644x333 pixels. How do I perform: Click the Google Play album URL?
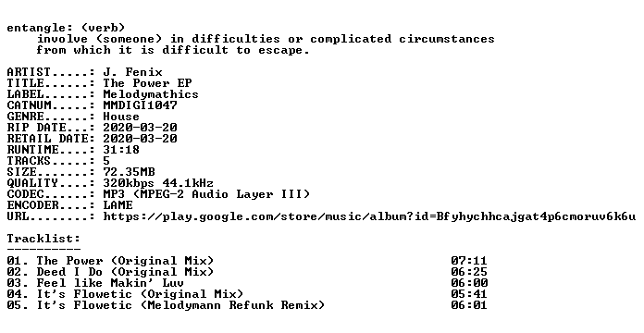pyautogui.click(x=369, y=216)
